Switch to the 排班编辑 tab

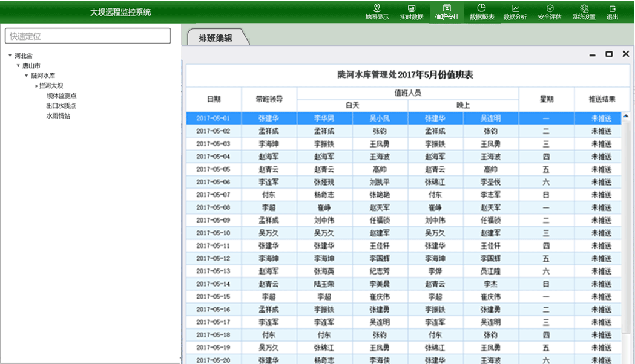pyautogui.click(x=216, y=37)
